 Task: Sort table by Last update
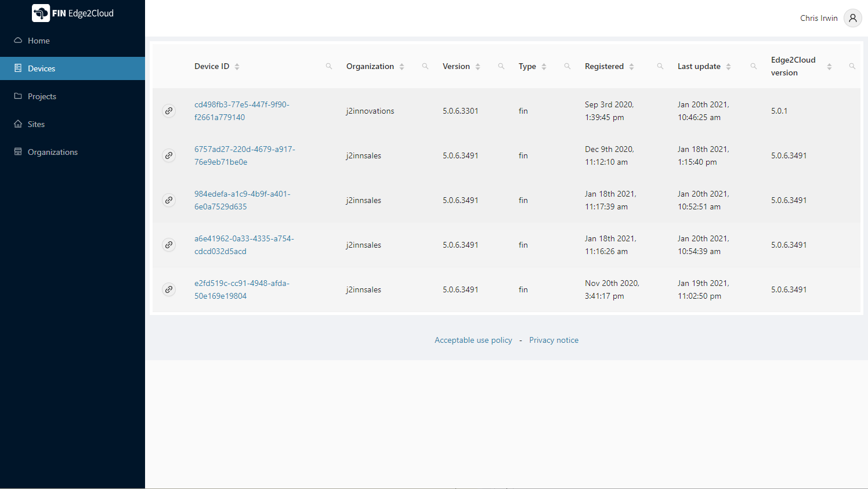pos(728,67)
